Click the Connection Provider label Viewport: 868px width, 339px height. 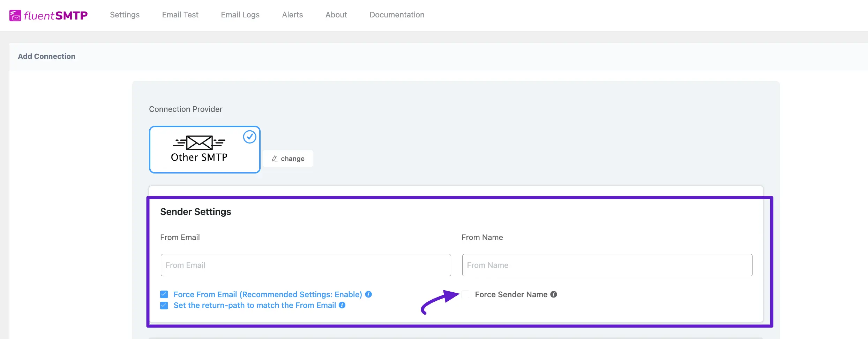[186, 109]
